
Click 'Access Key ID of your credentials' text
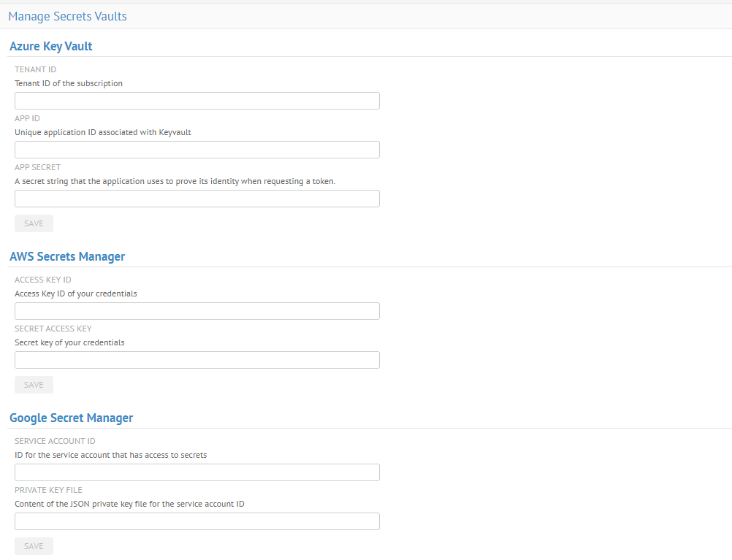click(76, 294)
